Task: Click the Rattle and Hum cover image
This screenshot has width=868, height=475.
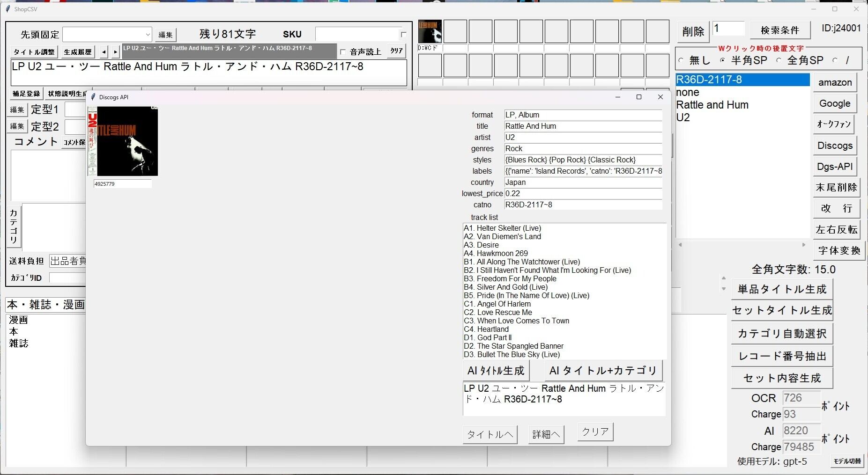Action: (123, 141)
